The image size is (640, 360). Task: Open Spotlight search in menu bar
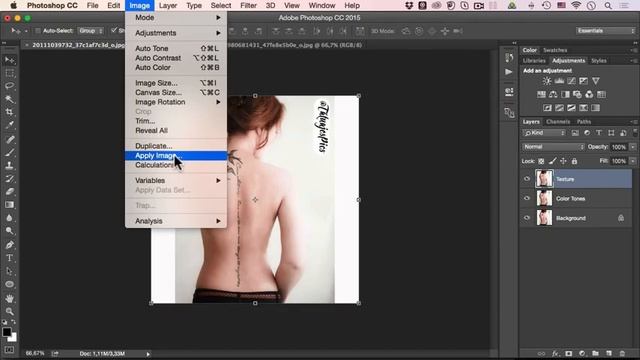point(608,6)
